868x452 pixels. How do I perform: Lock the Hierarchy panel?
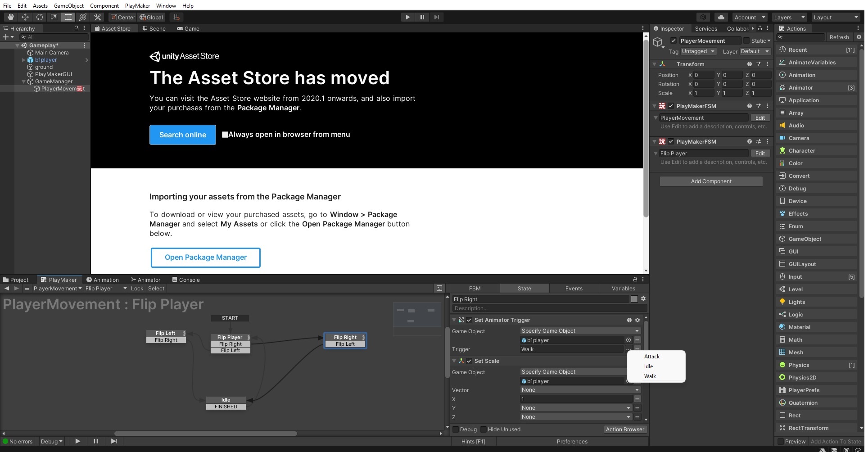click(x=77, y=28)
